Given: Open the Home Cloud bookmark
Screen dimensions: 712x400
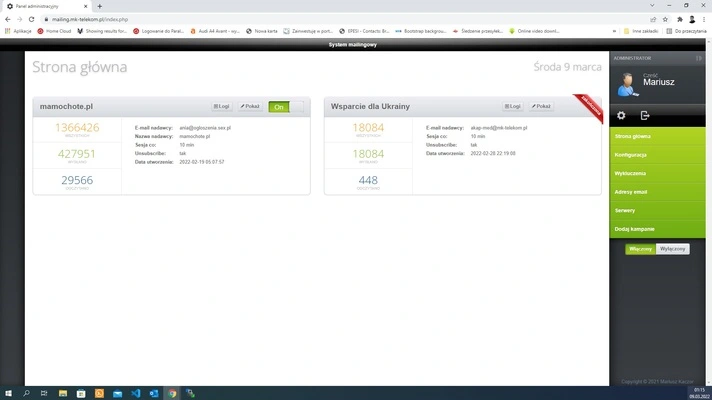Looking at the screenshot, I should (54, 31).
